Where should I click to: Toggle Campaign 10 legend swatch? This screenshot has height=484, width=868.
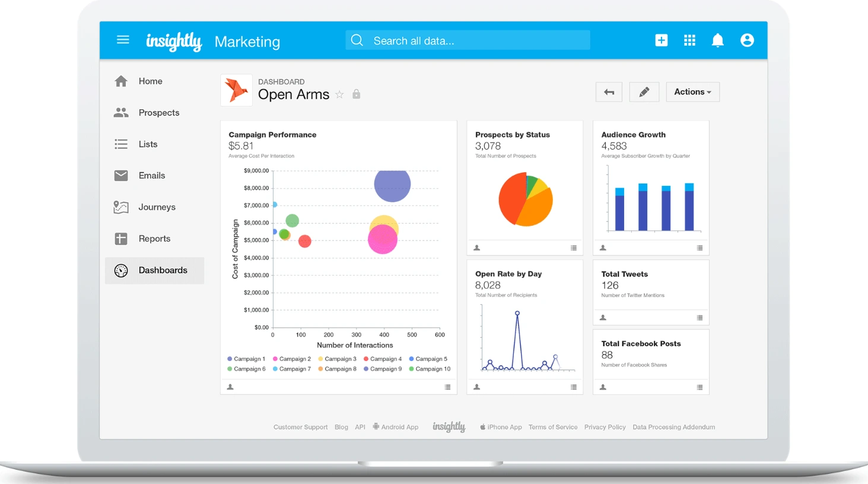click(x=411, y=369)
